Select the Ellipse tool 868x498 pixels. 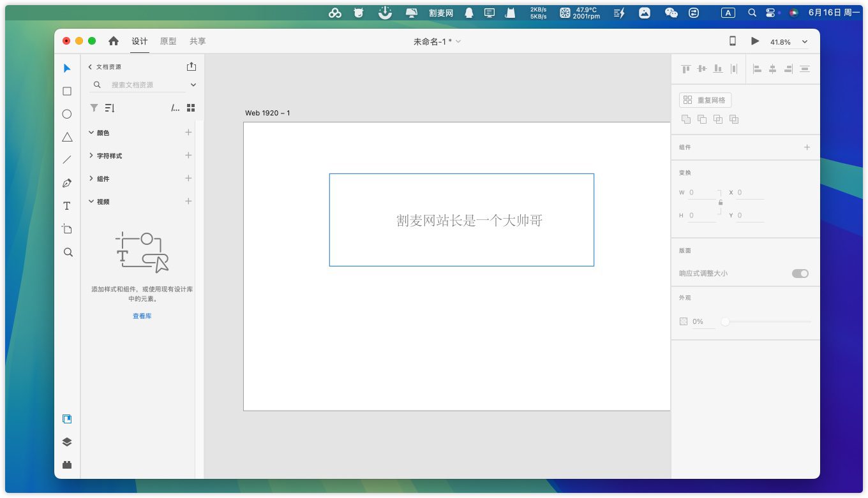coord(67,114)
